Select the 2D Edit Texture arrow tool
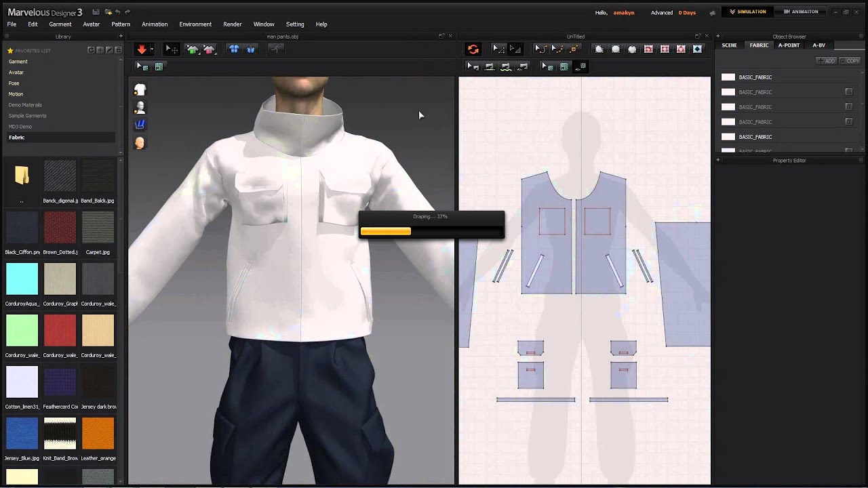Image resolution: width=868 pixels, height=488 pixels. (547, 66)
